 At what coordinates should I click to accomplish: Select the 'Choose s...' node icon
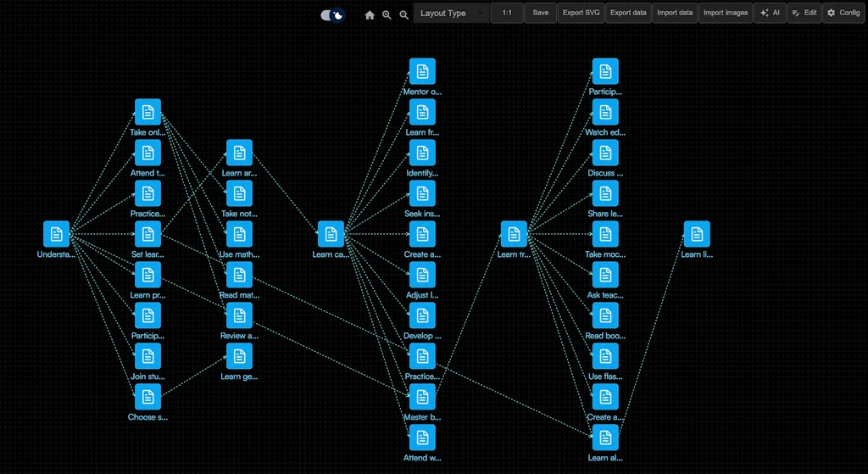[x=147, y=397]
